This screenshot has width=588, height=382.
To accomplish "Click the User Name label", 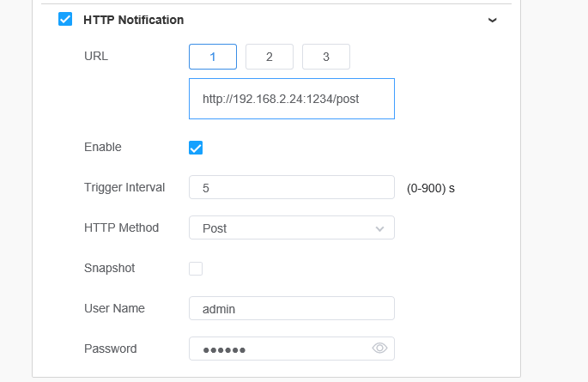I will (x=114, y=308).
